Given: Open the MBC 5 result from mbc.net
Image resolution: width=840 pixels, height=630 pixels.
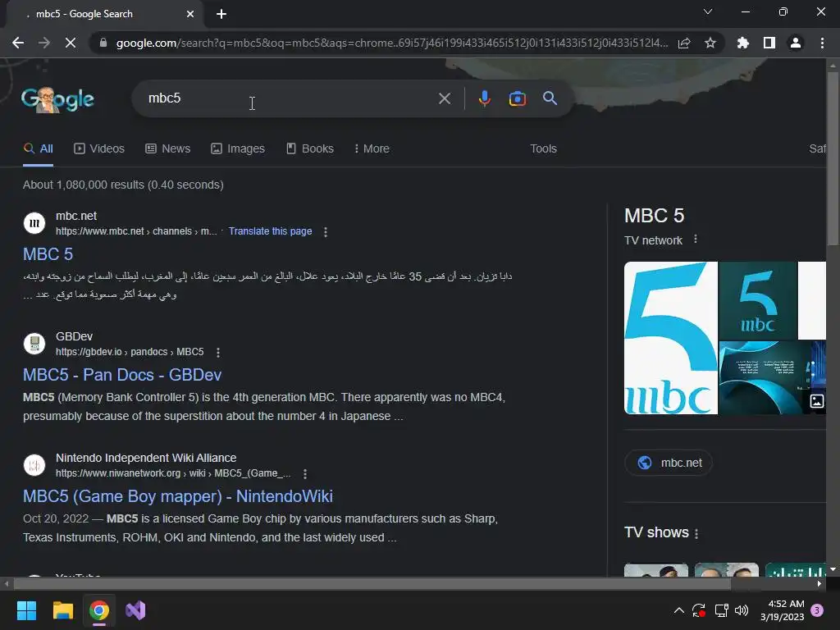Looking at the screenshot, I should tap(48, 254).
